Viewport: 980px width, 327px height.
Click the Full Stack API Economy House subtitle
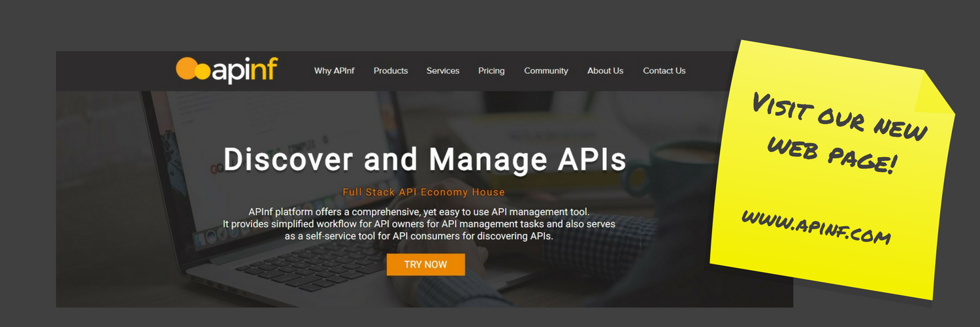[424, 192]
